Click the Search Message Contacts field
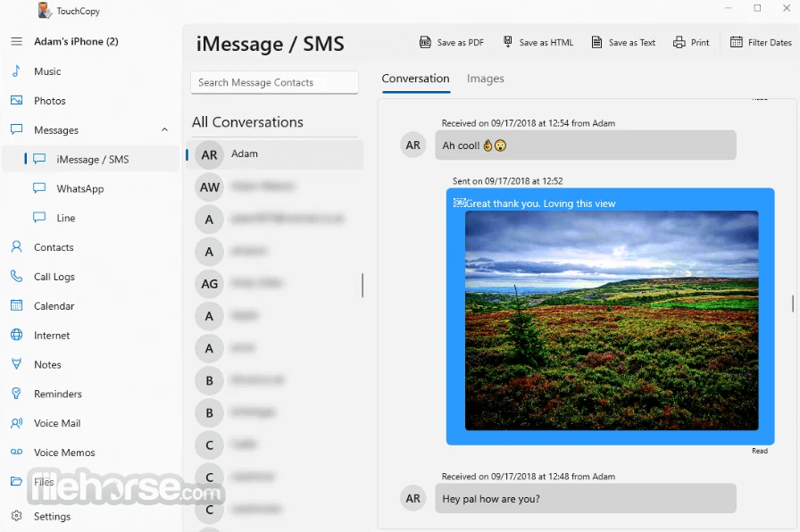 pos(274,83)
